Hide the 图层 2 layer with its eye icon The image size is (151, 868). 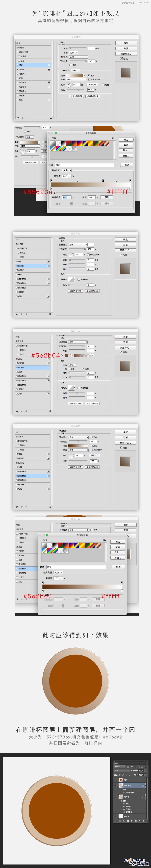[x=116, y=816]
